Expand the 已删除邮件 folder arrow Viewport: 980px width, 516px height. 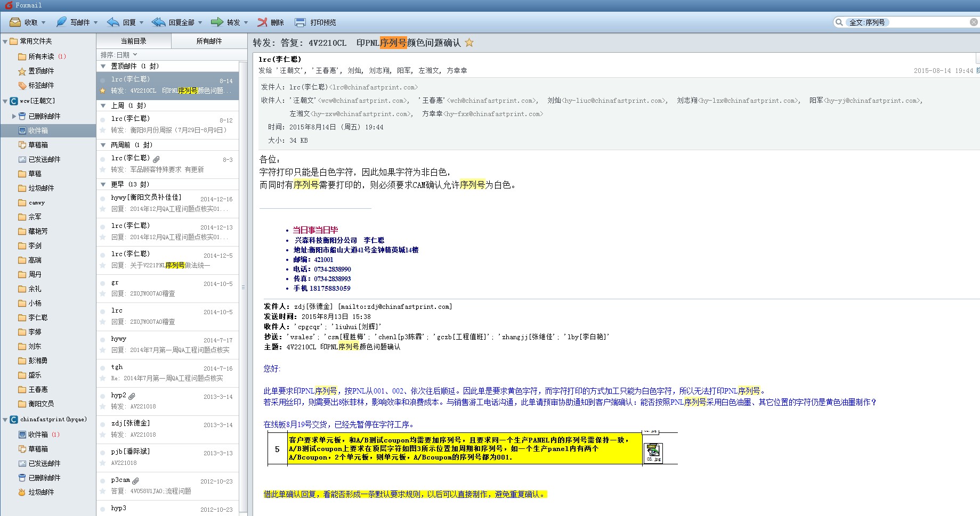click(x=14, y=116)
